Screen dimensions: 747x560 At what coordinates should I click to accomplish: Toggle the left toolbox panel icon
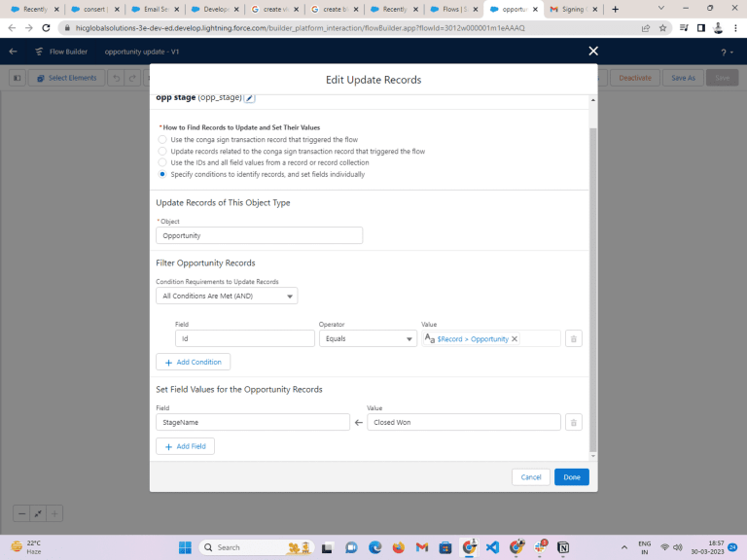click(x=18, y=78)
